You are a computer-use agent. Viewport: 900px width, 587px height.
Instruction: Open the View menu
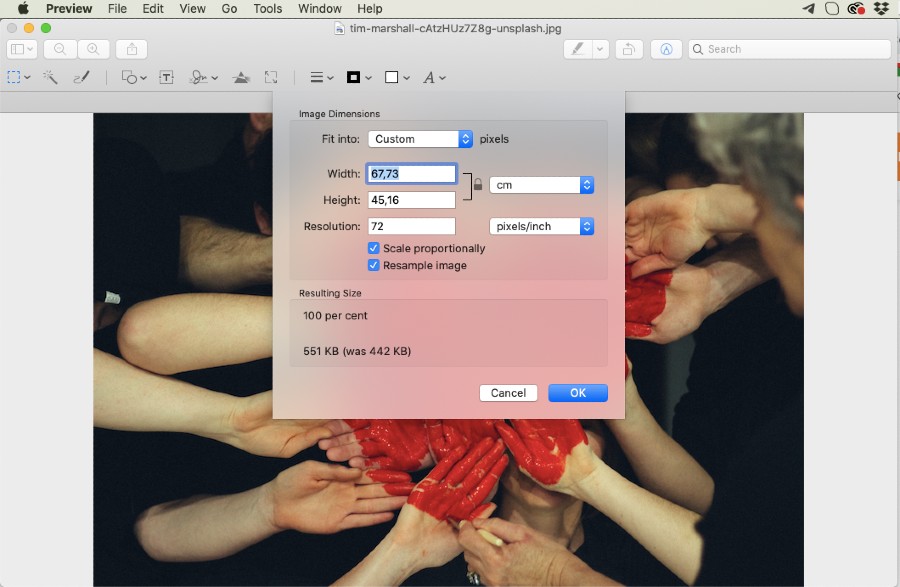pos(192,9)
